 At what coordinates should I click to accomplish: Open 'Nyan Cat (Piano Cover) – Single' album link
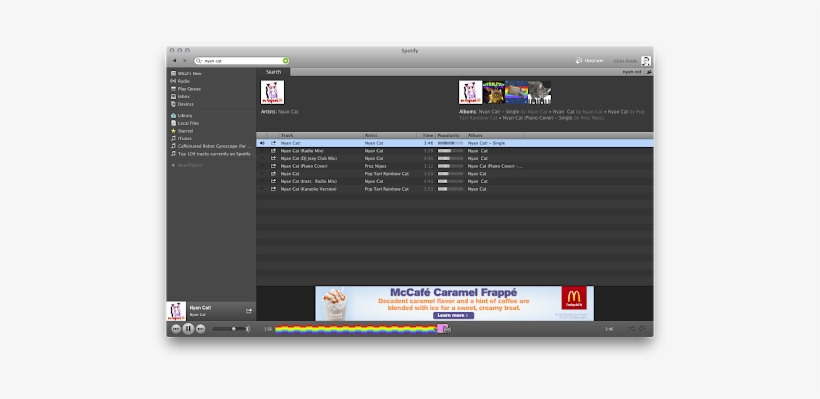537,118
